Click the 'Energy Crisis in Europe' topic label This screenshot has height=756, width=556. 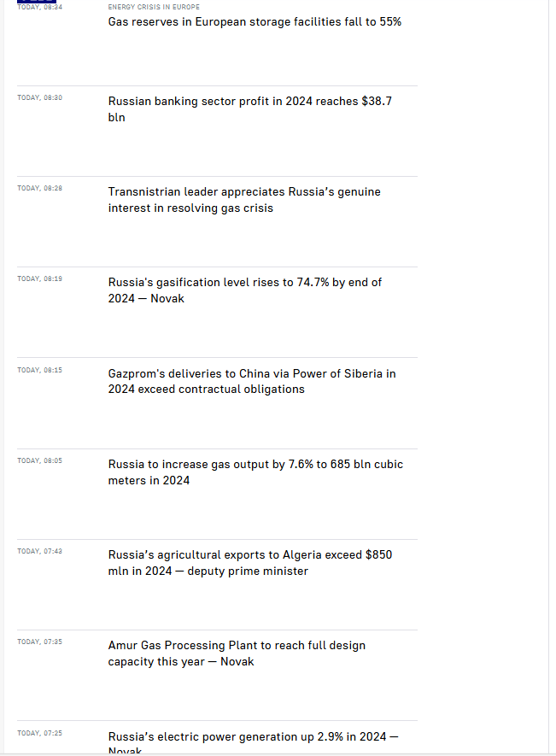(x=154, y=7)
